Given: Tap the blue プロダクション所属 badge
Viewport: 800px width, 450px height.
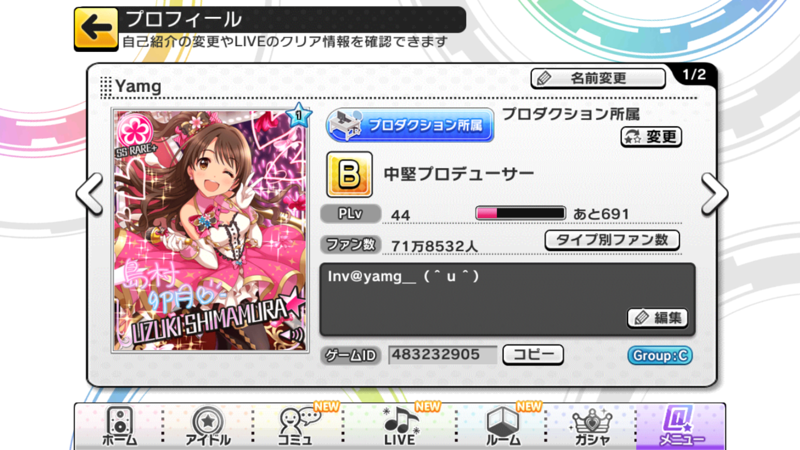Looking at the screenshot, I should (410, 125).
